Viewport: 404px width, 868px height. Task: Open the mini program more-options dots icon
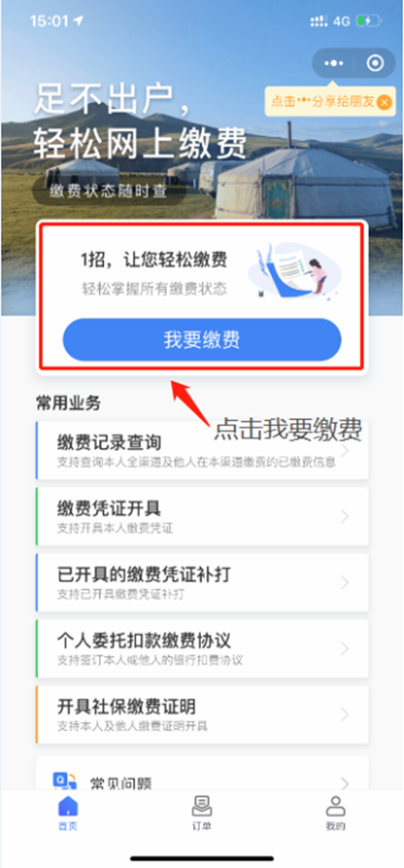tap(333, 64)
